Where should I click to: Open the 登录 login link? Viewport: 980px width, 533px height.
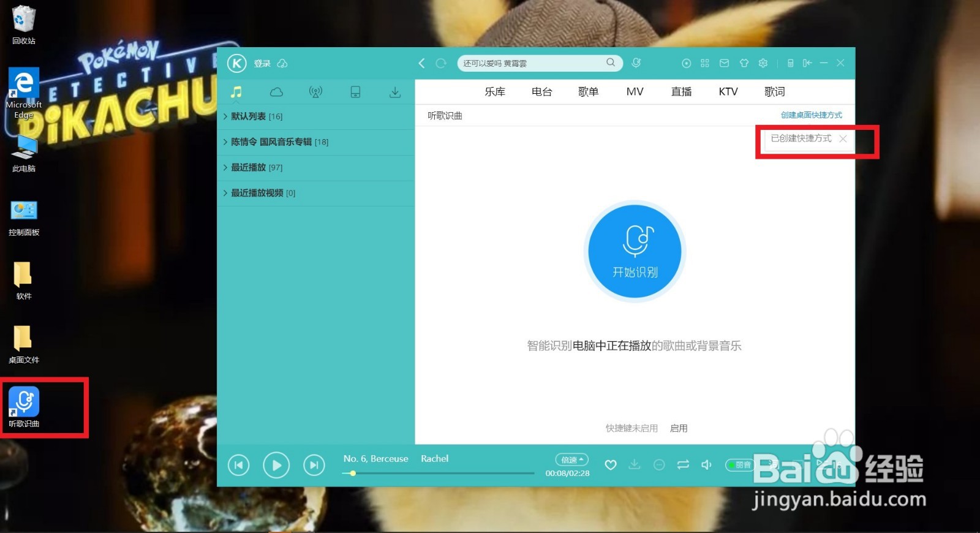click(x=262, y=64)
